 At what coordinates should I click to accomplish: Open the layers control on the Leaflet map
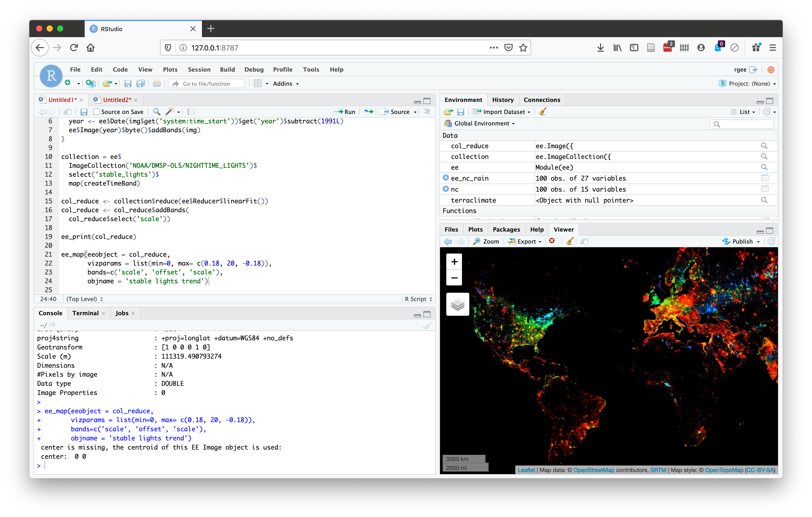point(458,304)
